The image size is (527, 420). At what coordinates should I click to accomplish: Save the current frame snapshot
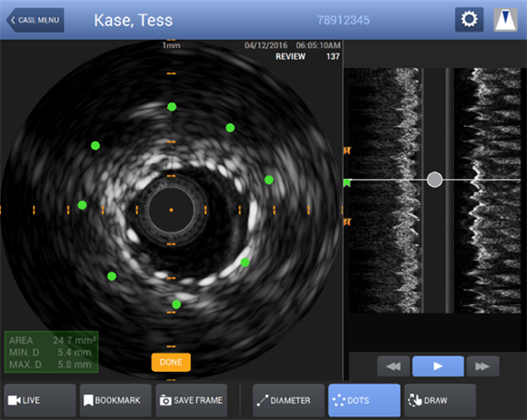coord(191,401)
